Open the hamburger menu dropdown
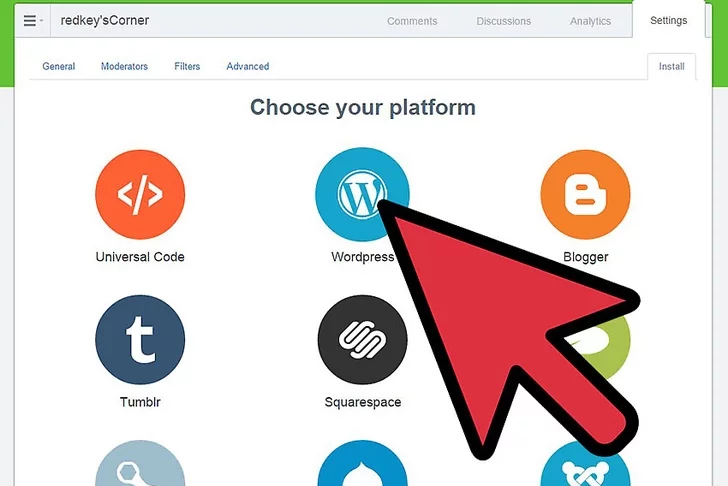The width and height of the screenshot is (728, 486). [x=32, y=20]
